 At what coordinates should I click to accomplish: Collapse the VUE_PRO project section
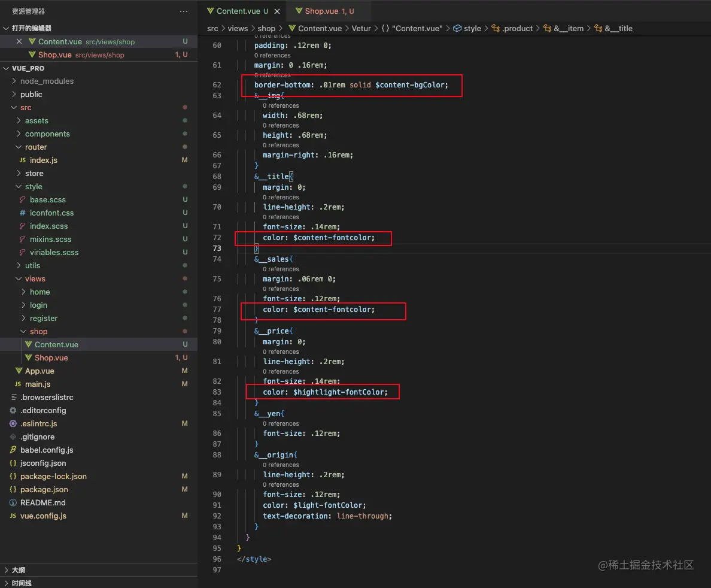7,68
